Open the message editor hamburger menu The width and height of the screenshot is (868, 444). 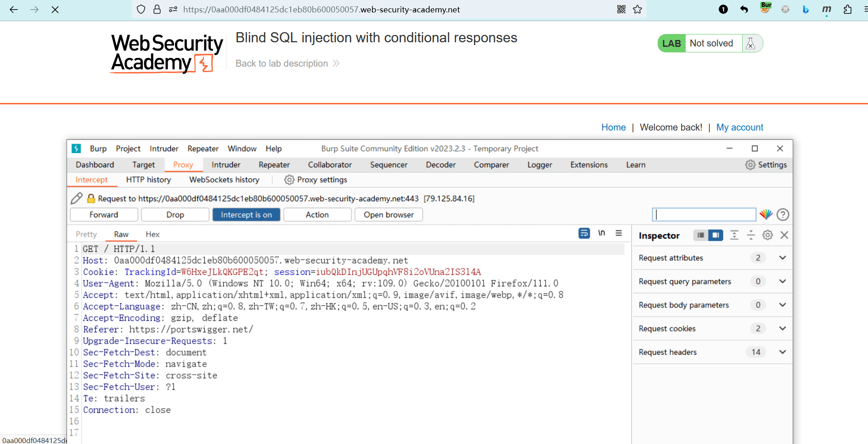(x=619, y=233)
